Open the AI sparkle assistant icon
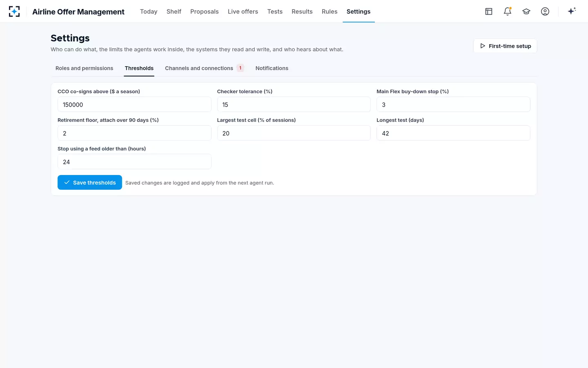Viewport: 588px width, 368px height. (572, 11)
